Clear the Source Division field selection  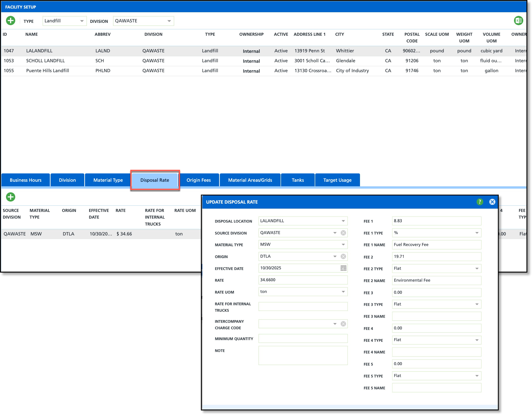click(x=343, y=233)
